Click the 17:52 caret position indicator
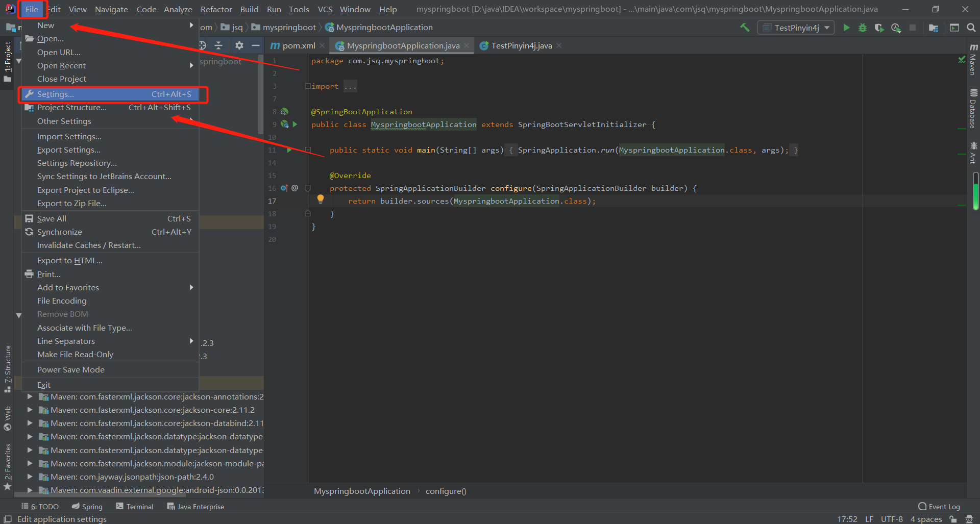 (847, 519)
